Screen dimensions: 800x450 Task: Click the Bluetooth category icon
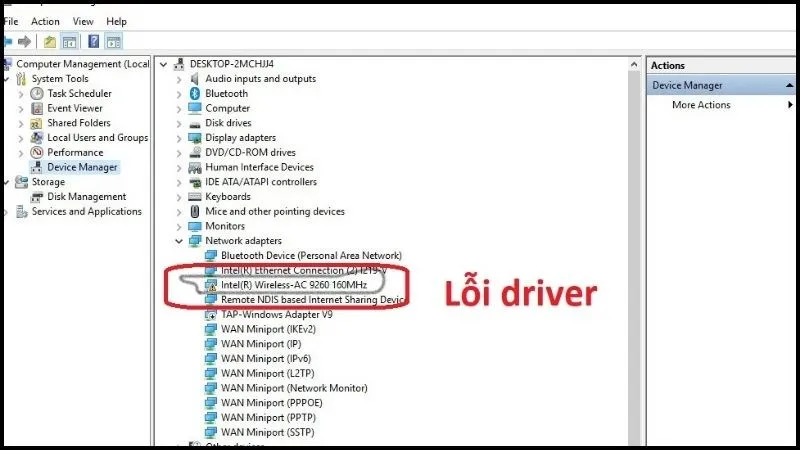[x=194, y=93]
